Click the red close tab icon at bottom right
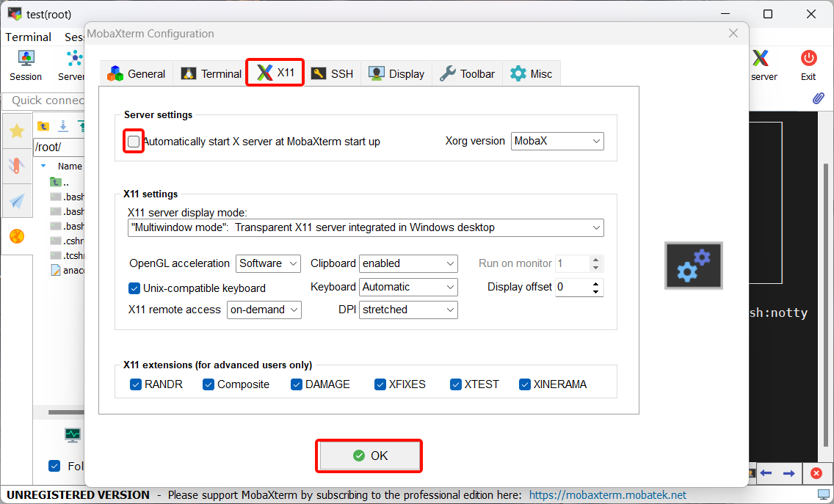This screenshot has width=834, height=504. [x=816, y=473]
